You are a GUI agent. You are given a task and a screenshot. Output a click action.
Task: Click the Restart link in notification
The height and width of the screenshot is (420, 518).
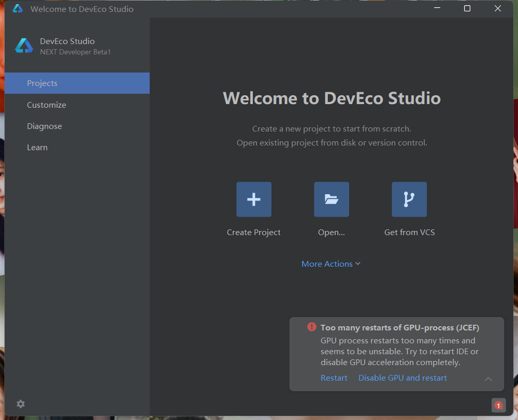pyautogui.click(x=334, y=378)
